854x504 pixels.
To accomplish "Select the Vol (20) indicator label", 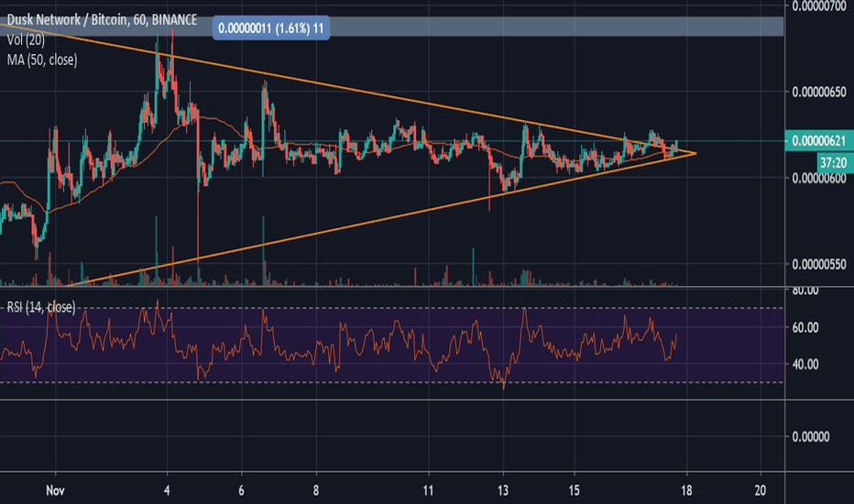I will click(x=27, y=39).
